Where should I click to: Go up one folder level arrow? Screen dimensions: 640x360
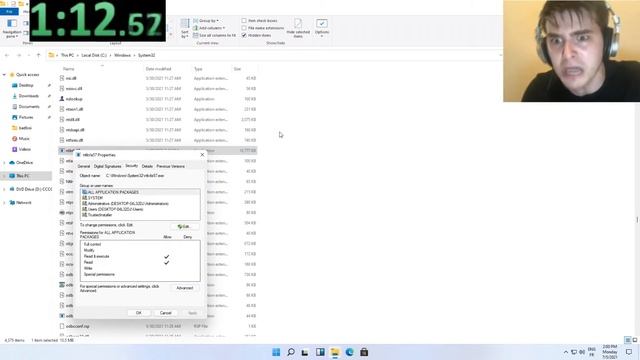(x=38, y=55)
